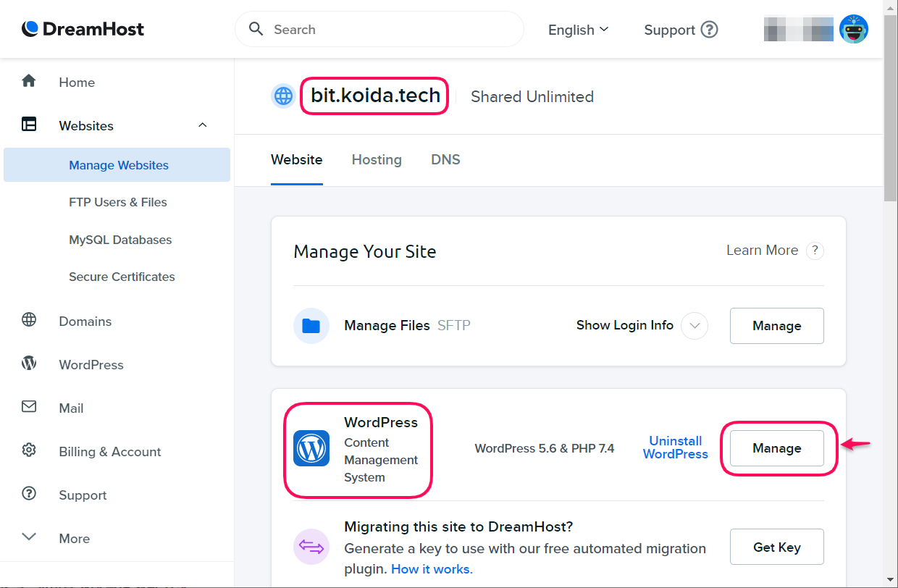Viewport: 898px width, 588px height.
Task: Click the search magnifier icon
Action: point(256,29)
